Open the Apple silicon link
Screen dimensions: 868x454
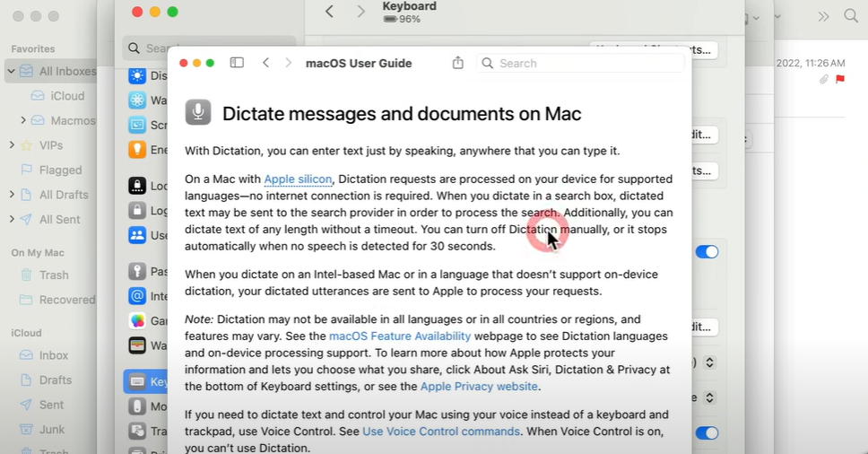(298, 179)
